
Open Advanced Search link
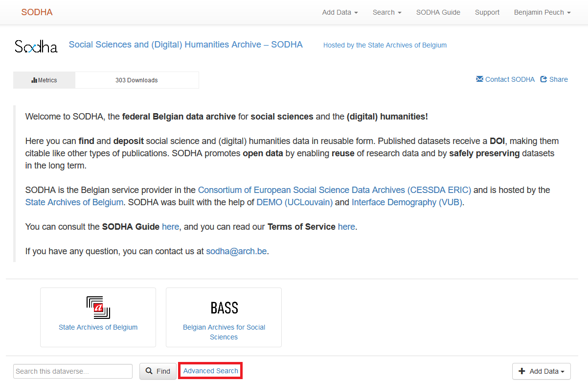click(211, 371)
